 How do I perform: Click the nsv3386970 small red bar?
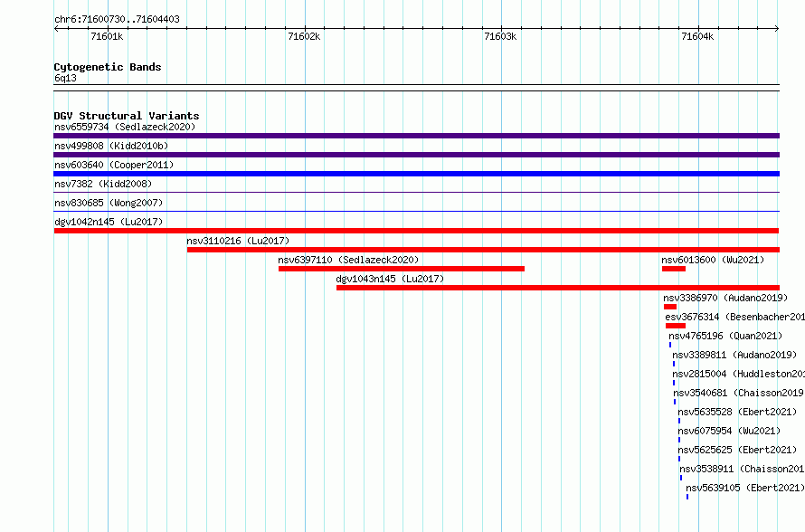670,307
